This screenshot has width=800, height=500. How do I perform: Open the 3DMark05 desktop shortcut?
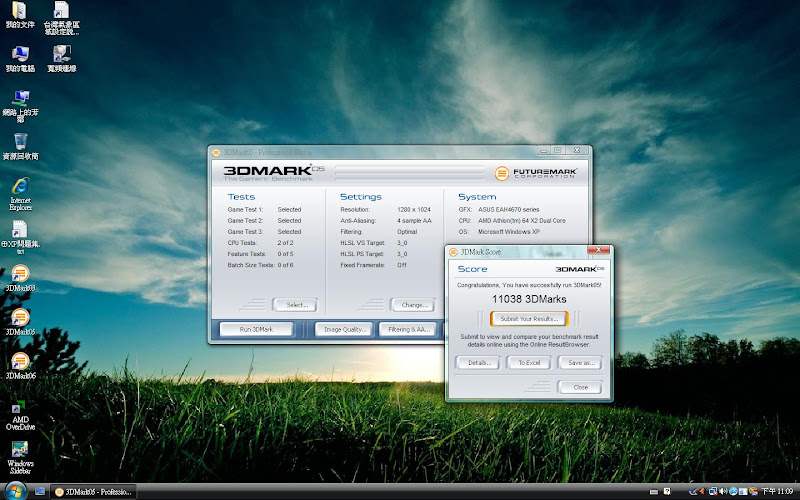[20, 322]
